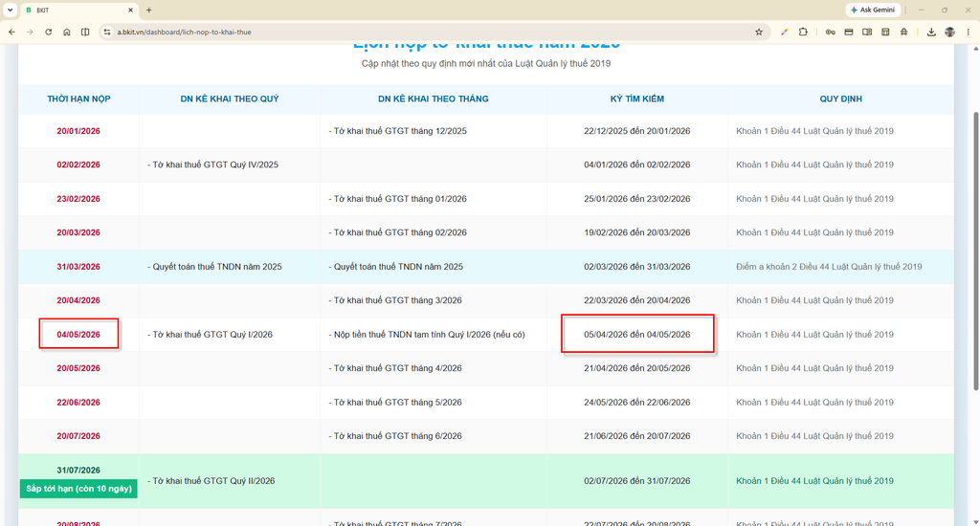
Task: Select the BKIT browser tab
Action: pos(78,10)
